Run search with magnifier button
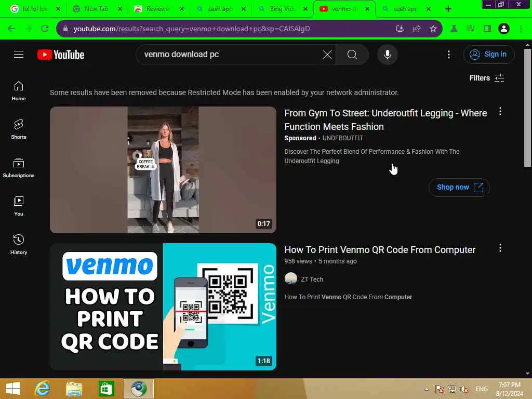532x399 pixels. coord(352,55)
